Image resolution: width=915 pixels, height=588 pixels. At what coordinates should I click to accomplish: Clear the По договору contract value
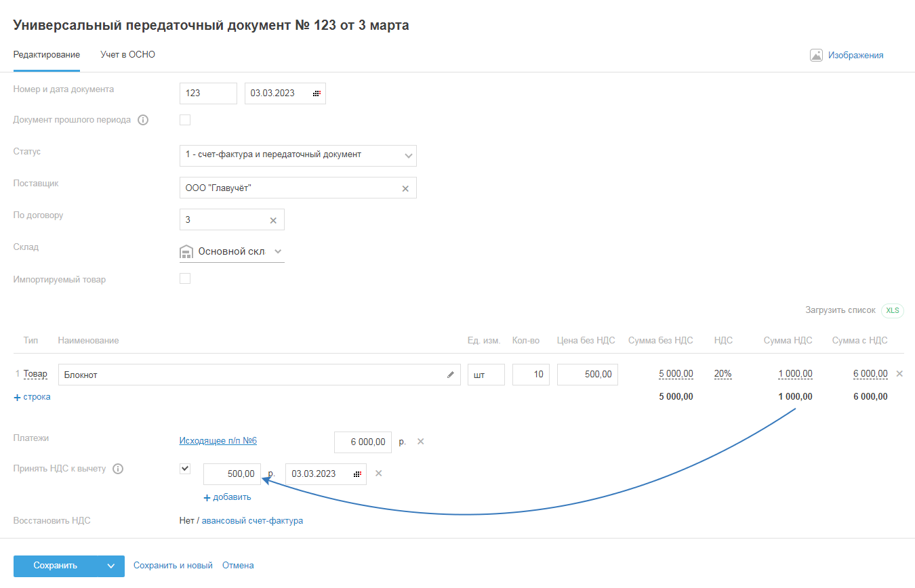pos(273,220)
